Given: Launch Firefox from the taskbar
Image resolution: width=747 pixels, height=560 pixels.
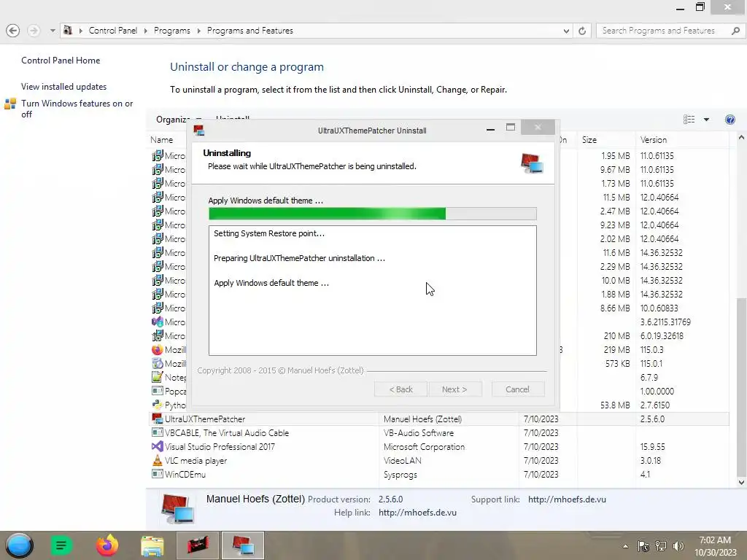Looking at the screenshot, I should (107, 545).
